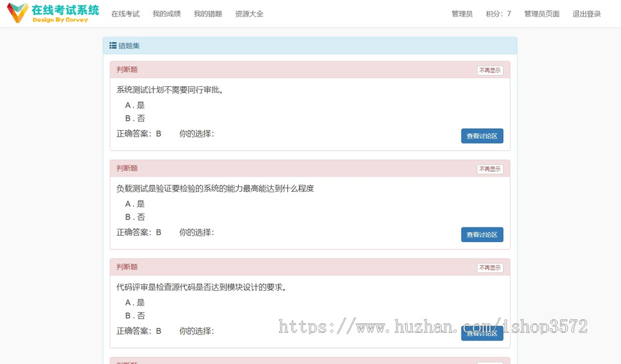621x364 pixels.
Task: Click 不再显示 for 代码评审 question
Action: 490,268
